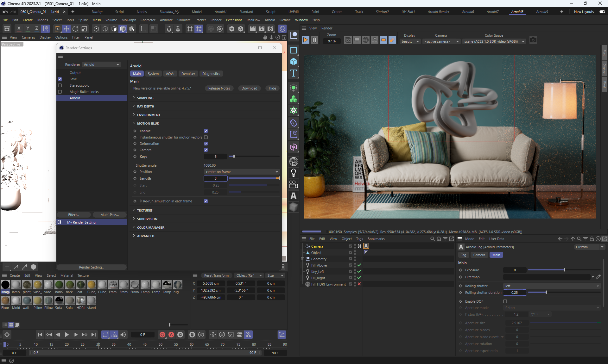This screenshot has width=608, height=364.
Task: Check Instantaneous shutter for motion vectors
Action: [x=206, y=137]
